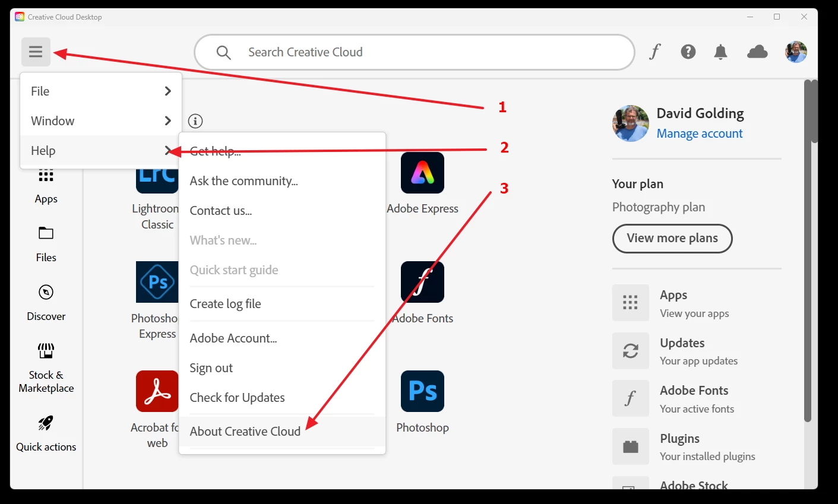
Task: Click Photography plan text
Action: 659,207
